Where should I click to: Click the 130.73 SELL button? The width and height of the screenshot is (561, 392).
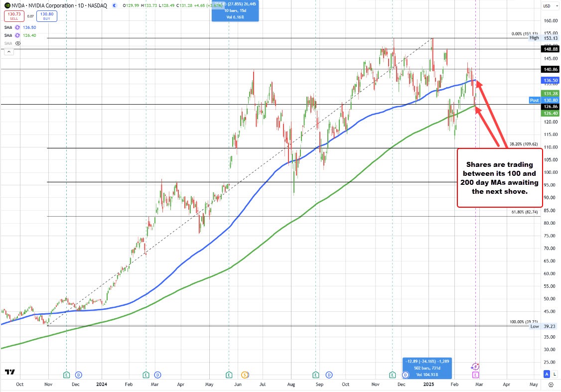(14, 16)
